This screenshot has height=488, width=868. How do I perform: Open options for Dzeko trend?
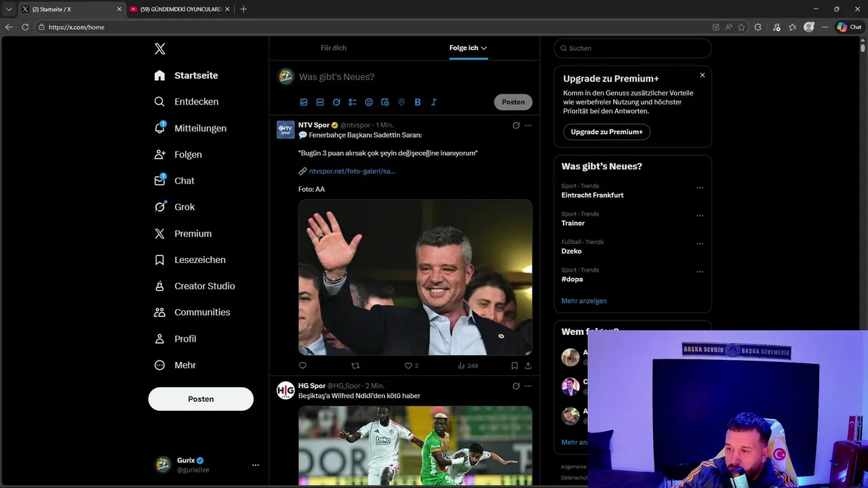click(700, 244)
